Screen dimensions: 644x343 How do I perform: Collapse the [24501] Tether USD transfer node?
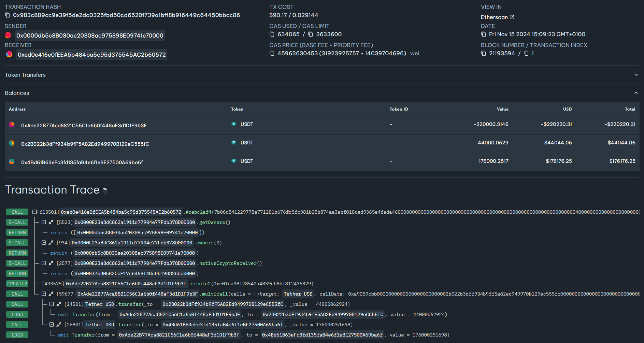52,304
